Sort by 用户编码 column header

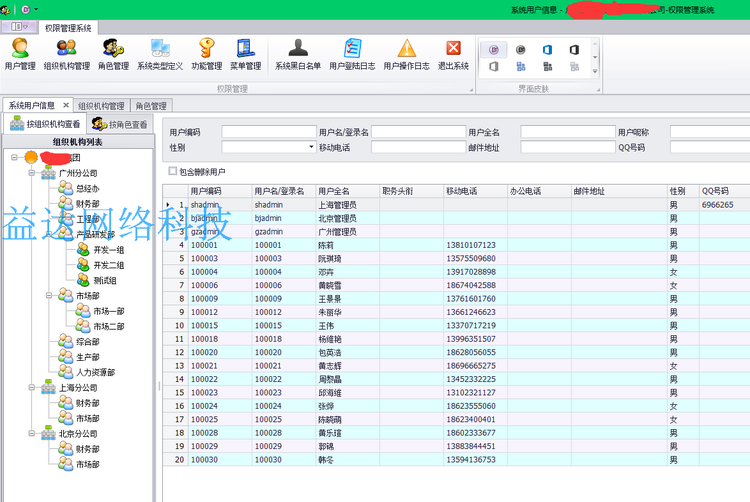click(220, 191)
